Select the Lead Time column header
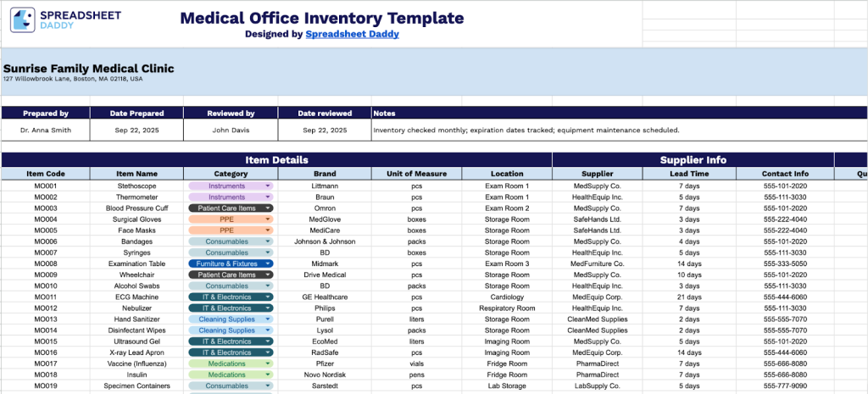Image resolution: width=868 pixels, height=394 pixels. [689, 174]
